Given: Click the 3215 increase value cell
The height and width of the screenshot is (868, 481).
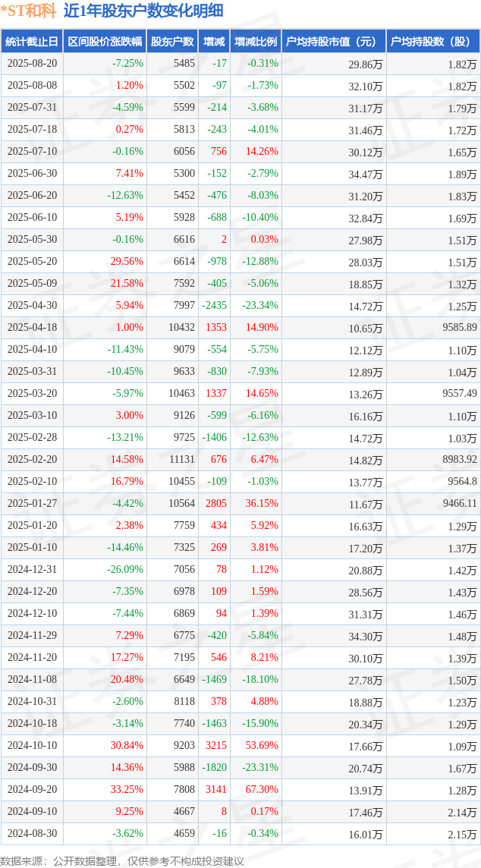Looking at the screenshot, I should 216,746.
